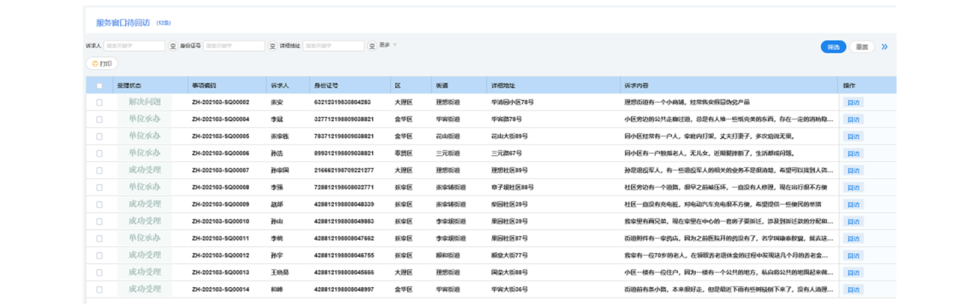Click the print icon button 打印

tap(102, 64)
